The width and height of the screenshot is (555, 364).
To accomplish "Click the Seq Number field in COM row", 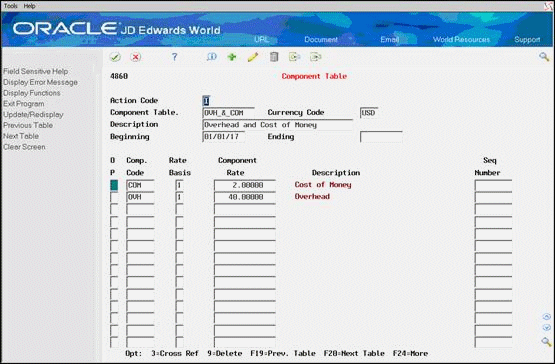I will [x=493, y=185].
